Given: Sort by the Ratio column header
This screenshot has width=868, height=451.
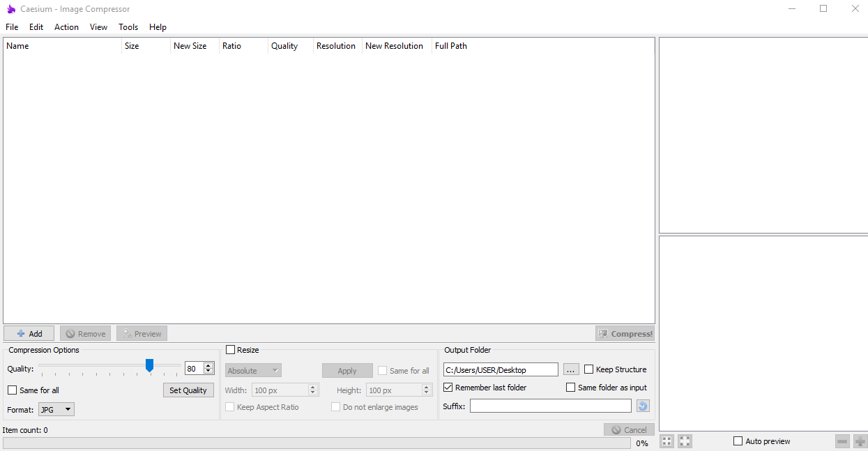Looking at the screenshot, I should click(x=243, y=46).
